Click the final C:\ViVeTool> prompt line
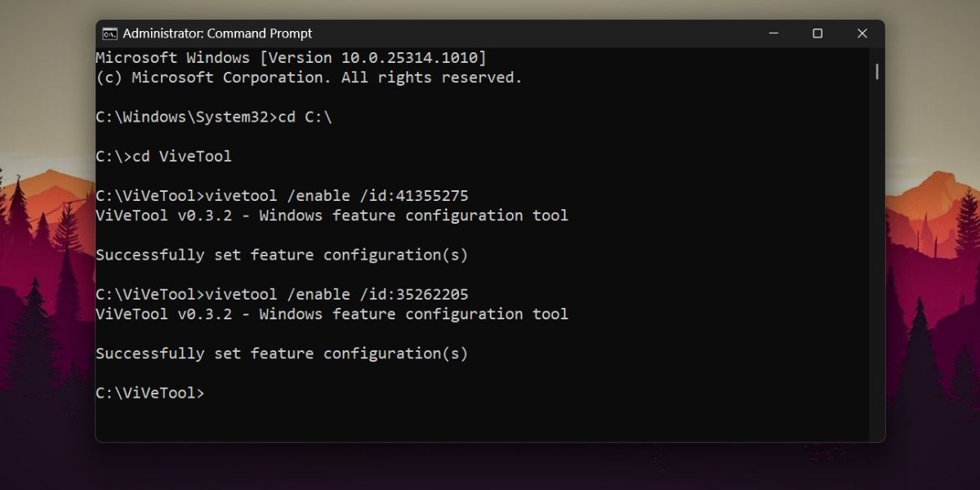This screenshot has width=980, height=490. tap(150, 393)
